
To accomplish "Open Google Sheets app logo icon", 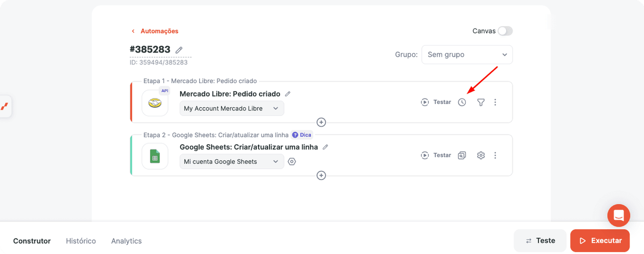I will (155, 156).
